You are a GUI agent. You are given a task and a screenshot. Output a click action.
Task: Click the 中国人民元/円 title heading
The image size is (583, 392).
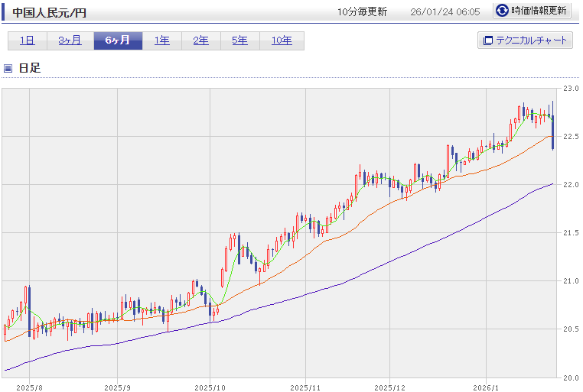(49, 11)
